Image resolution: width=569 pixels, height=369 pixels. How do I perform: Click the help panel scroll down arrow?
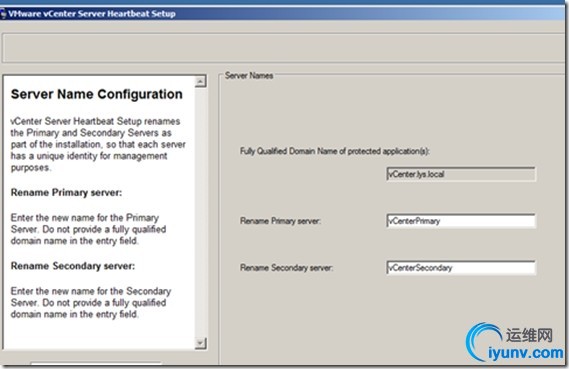pyautogui.click(x=200, y=343)
